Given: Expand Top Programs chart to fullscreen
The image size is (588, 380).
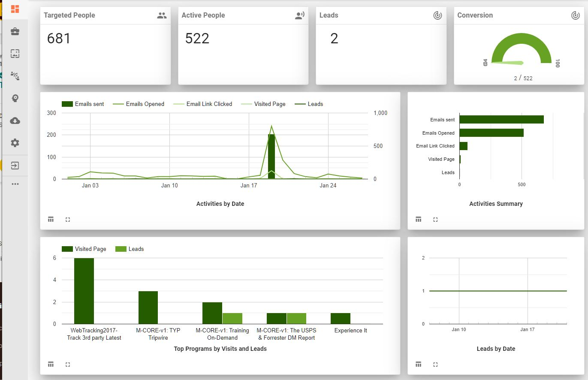Looking at the screenshot, I should coord(68,365).
